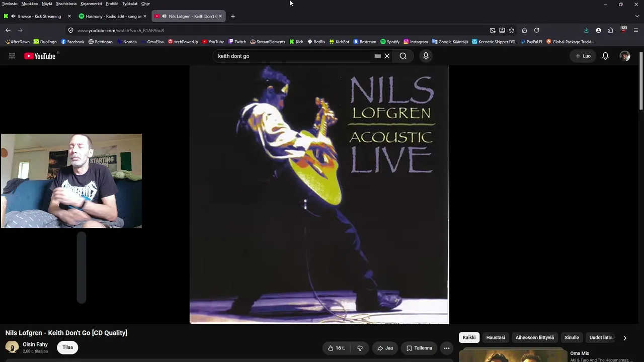Screen dimensions: 644x362
Task: Show more filter chips with right arrow
Action: 625,338
